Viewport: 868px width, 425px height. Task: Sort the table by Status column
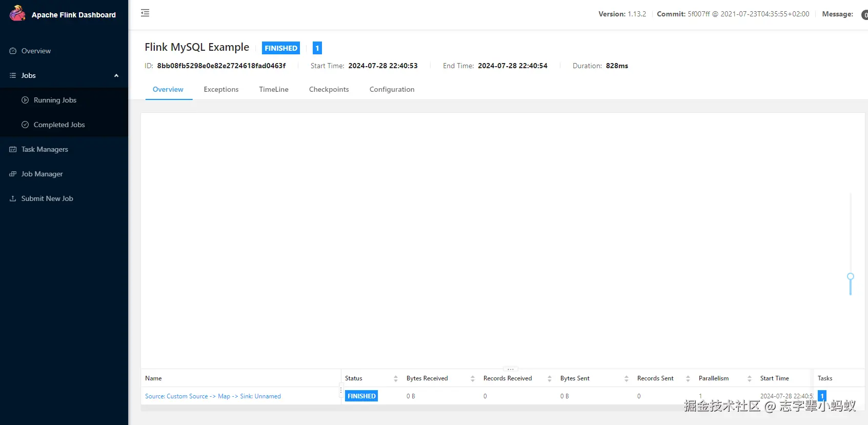[x=395, y=378]
